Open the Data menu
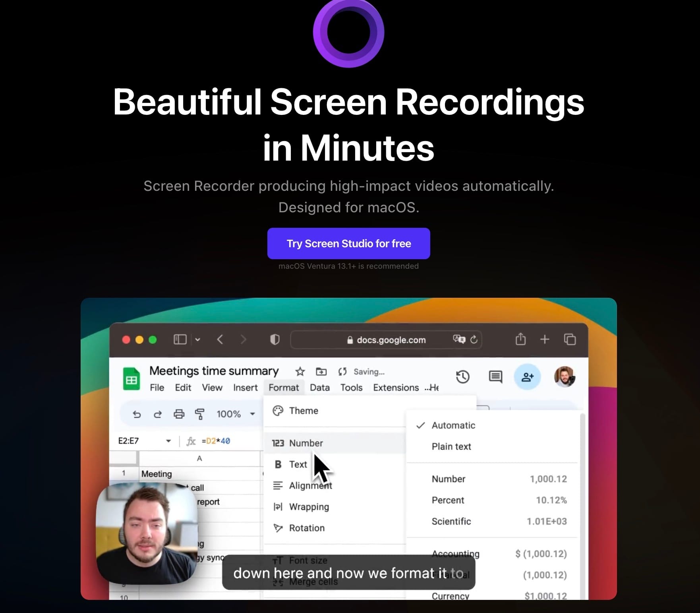This screenshot has height=613, width=700. pyautogui.click(x=319, y=388)
